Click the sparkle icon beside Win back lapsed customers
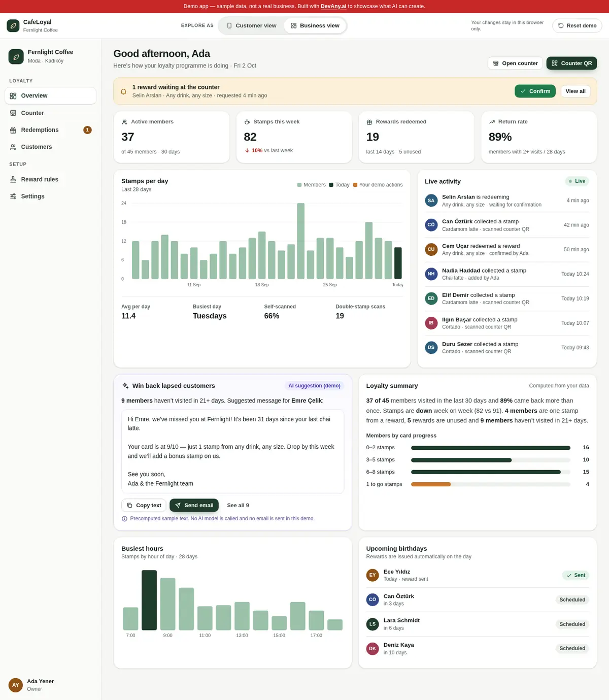 click(x=125, y=386)
